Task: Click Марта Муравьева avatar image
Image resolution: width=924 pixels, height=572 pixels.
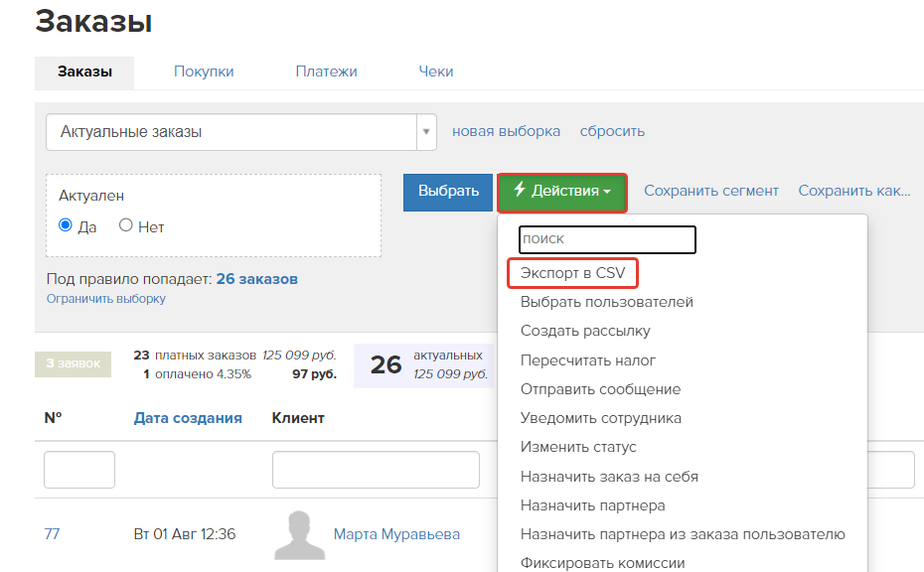Action: (299, 535)
